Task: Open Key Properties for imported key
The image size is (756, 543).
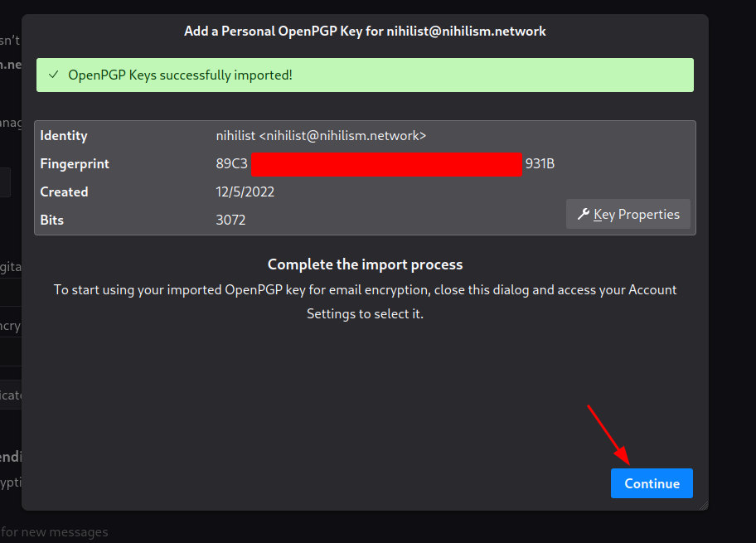Action: [628, 214]
